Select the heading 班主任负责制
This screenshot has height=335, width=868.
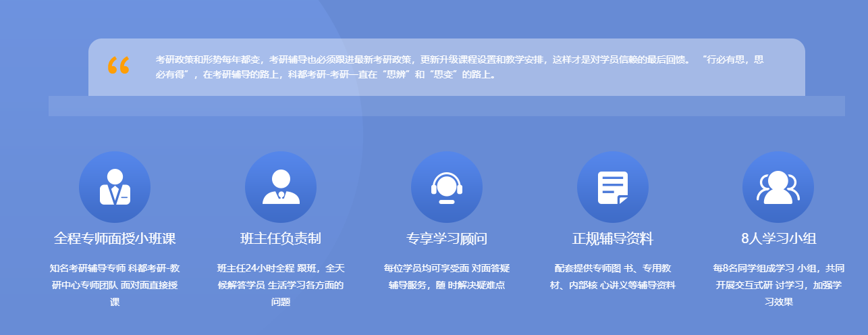[281, 238]
